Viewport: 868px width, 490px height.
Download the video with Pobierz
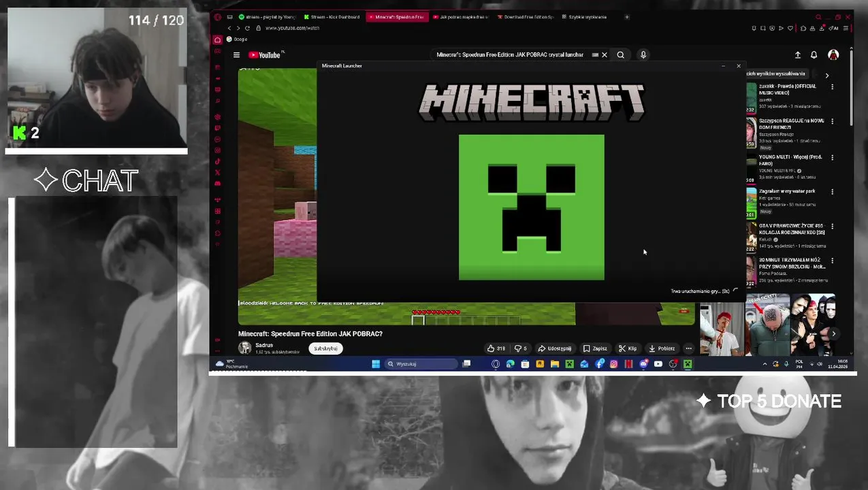click(662, 348)
